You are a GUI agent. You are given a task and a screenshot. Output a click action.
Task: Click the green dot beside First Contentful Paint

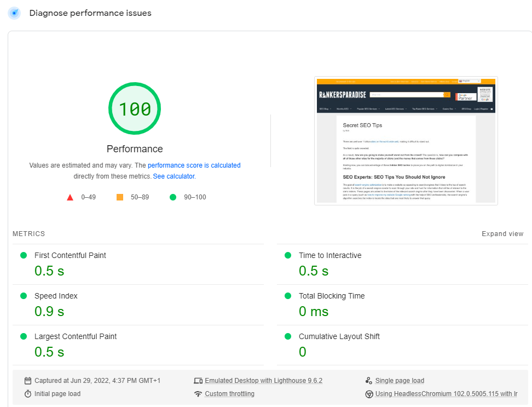24,255
